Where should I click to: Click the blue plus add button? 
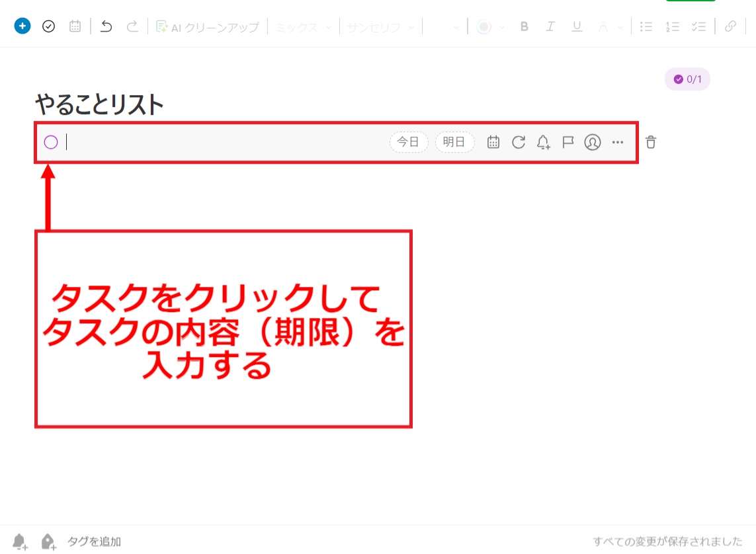pyautogui.click(x=22, y=26)
